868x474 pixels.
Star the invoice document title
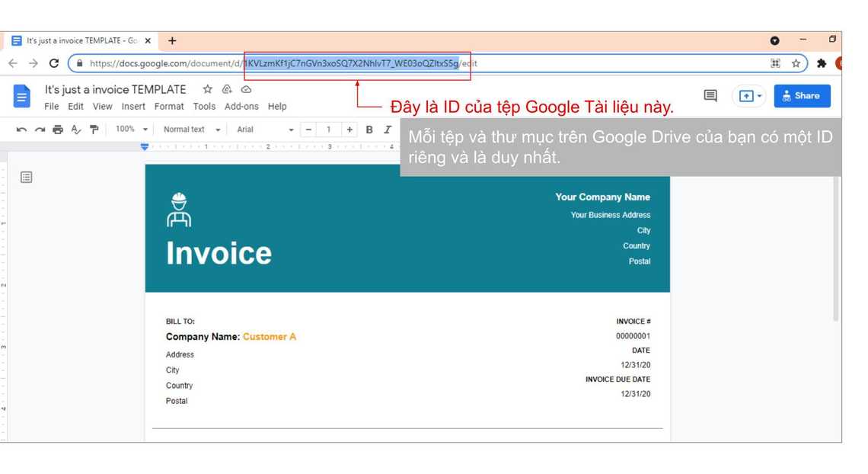[207, 89]
